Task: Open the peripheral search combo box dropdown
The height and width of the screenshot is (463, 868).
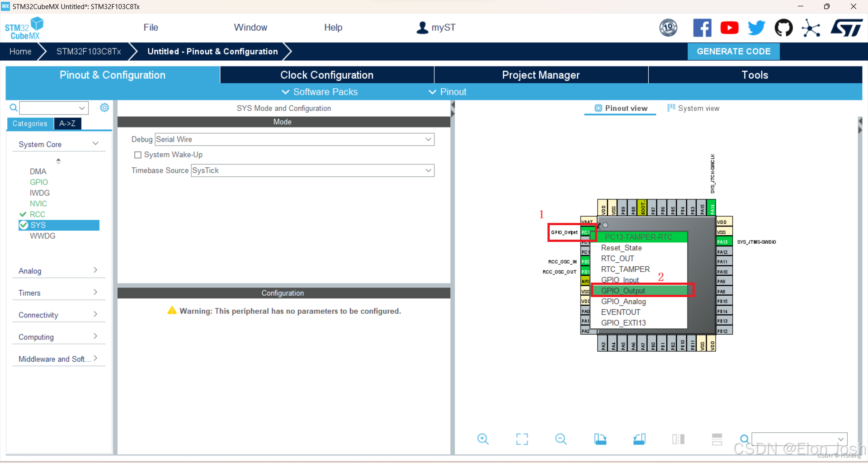Action: (82, 108)
